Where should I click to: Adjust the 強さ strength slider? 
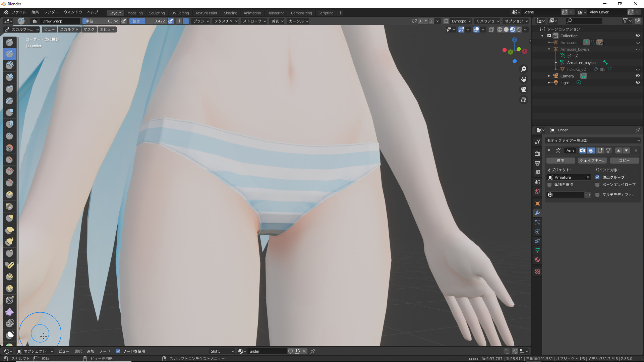pyautogui.click(x=149, y=21)
